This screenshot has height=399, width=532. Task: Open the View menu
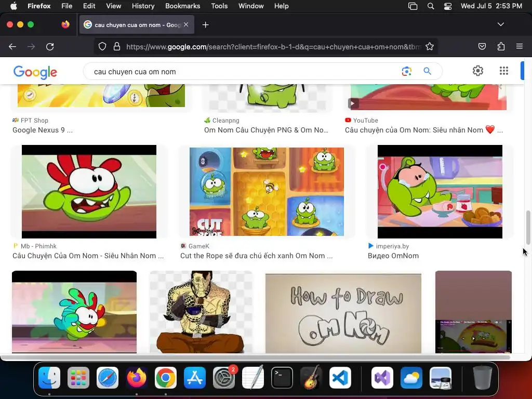(x=113, y=6)
